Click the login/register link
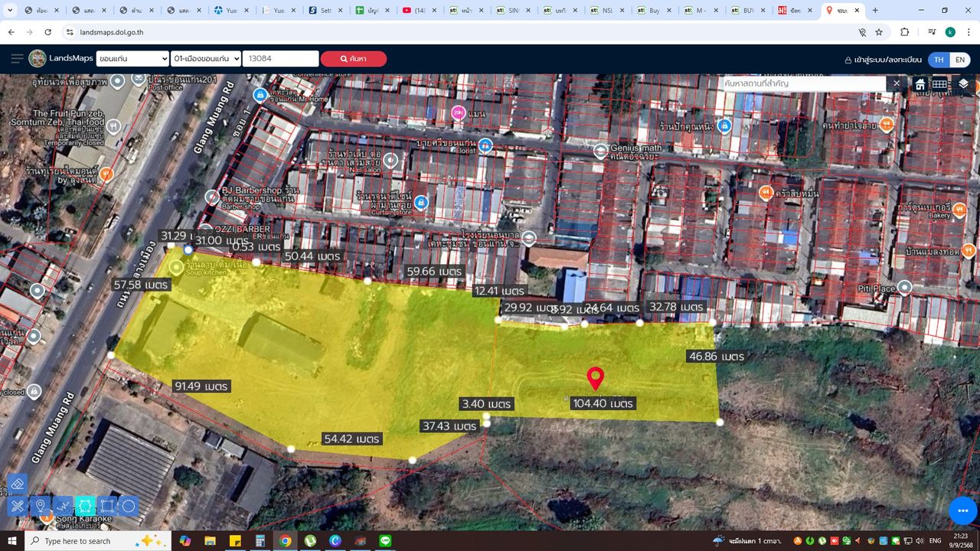Image resolution: width=980 pixels, height=551 pixels. tap(883, 60)
